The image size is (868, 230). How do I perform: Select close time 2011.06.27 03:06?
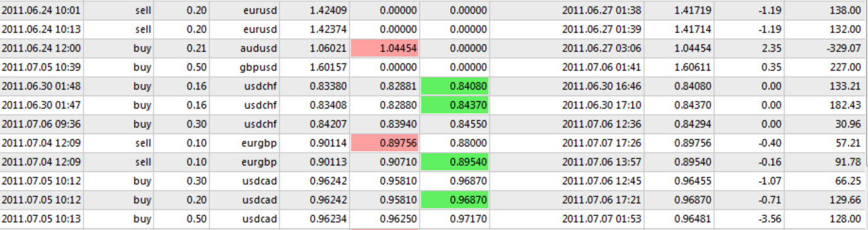tap(602, 49)
